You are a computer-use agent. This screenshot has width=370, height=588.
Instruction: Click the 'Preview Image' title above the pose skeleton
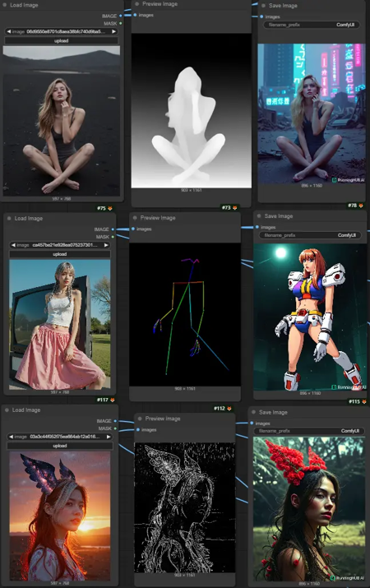point(157,217)
